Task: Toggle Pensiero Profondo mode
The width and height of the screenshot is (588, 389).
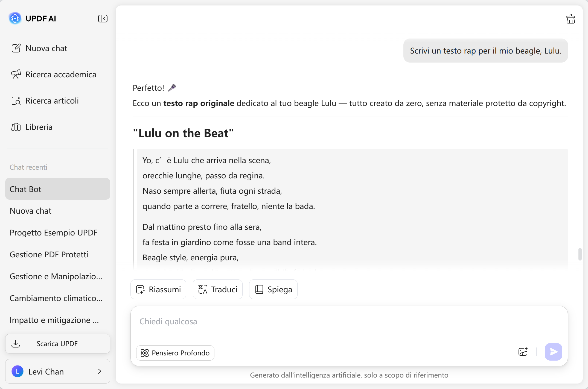Action: point(175,353)
